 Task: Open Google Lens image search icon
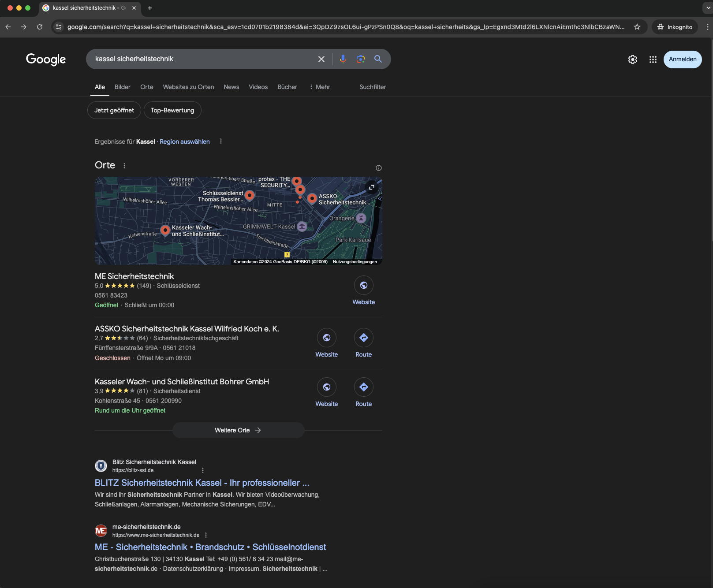(x=361, y=59)
